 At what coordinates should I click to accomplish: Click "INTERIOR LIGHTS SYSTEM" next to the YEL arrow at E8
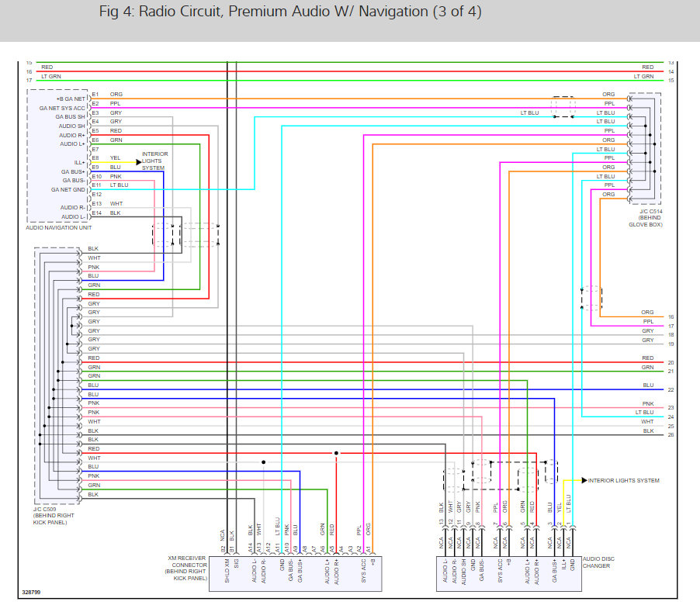154,161
